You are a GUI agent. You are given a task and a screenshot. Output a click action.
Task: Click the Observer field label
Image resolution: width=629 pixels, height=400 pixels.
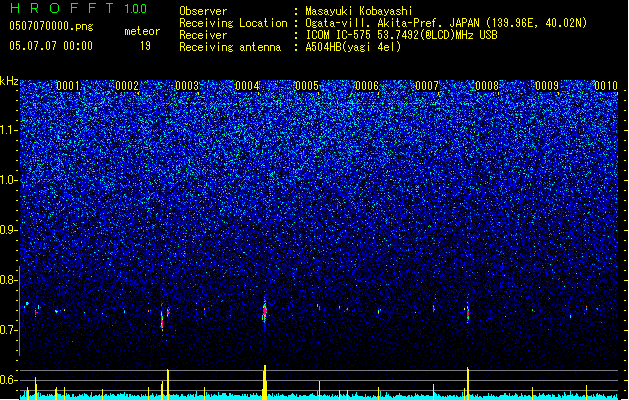[x=203, y=11]
